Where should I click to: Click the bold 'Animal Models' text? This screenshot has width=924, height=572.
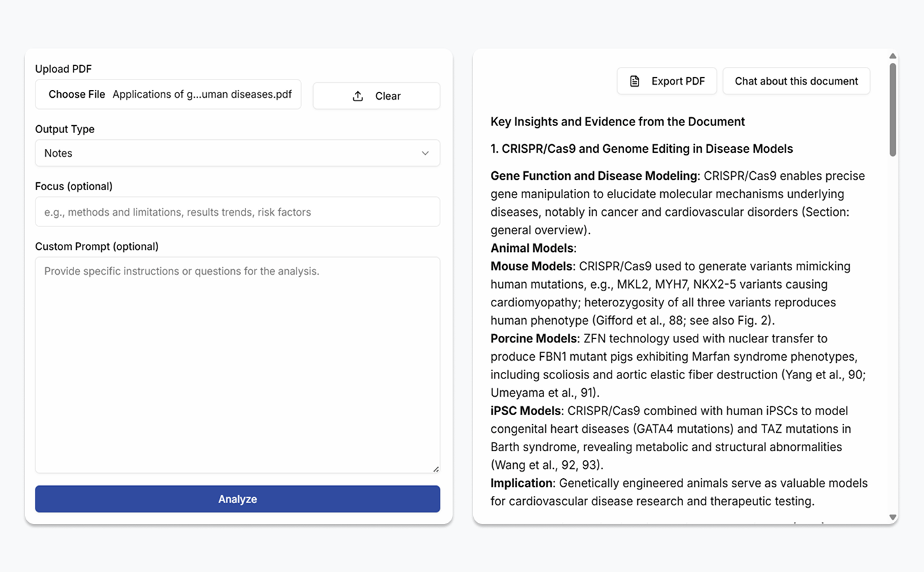(x=532, y=248)
